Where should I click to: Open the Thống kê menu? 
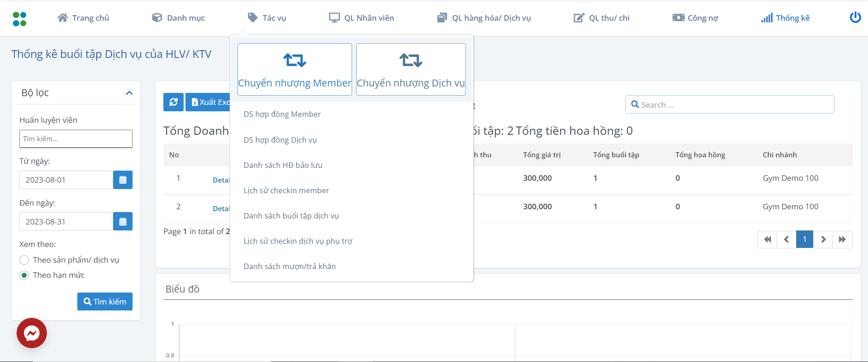[785, 18]
